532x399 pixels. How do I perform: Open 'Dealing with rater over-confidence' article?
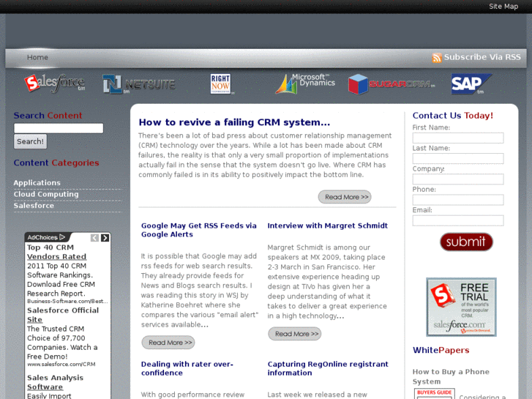click(187, 368)
